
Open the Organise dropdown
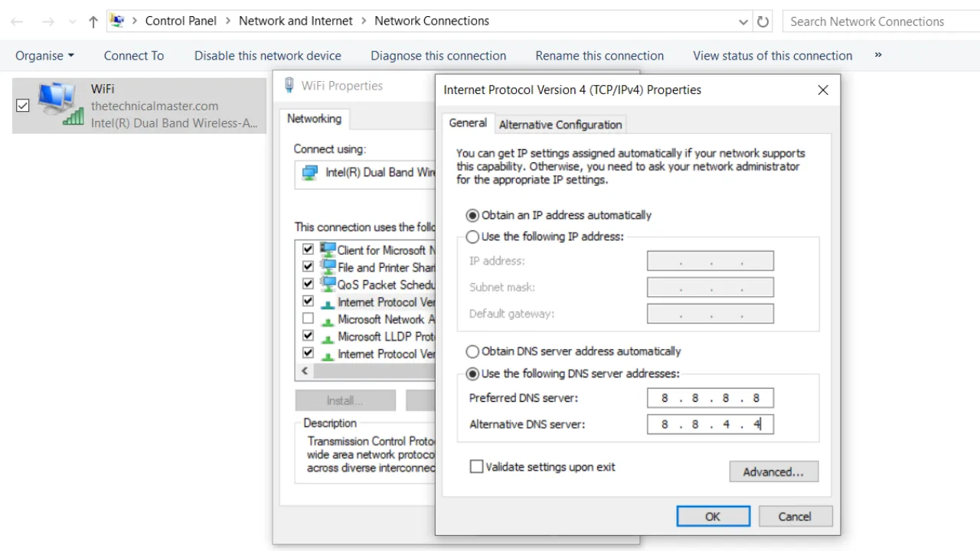[44, 55]
